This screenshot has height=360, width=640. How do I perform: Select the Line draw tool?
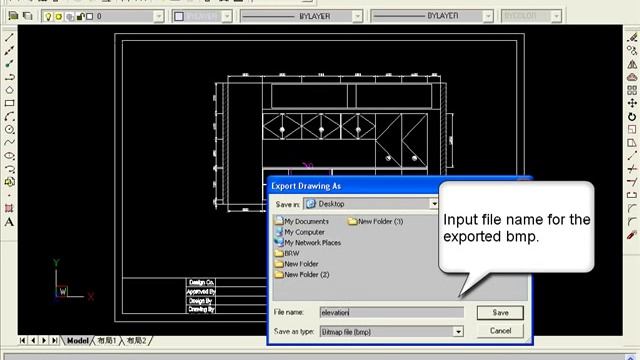coord(9,38)
